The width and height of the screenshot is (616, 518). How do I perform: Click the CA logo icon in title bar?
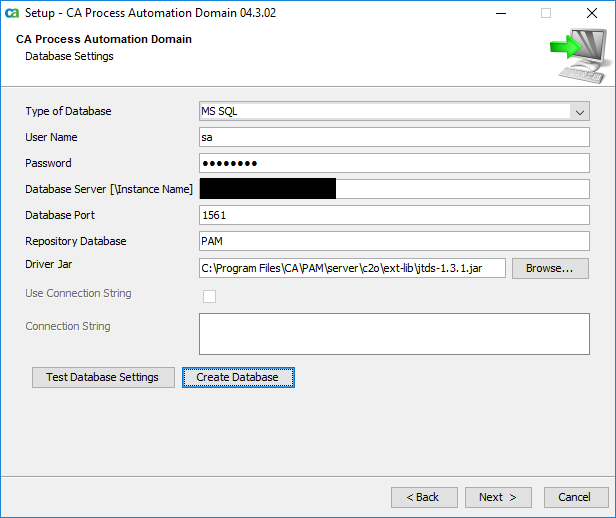[x=12, y=13]
